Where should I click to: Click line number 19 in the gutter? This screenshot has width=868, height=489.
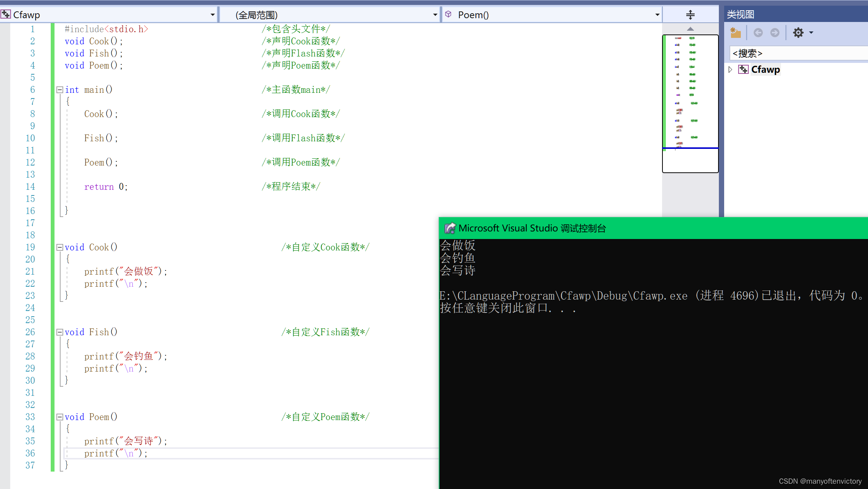30,247
